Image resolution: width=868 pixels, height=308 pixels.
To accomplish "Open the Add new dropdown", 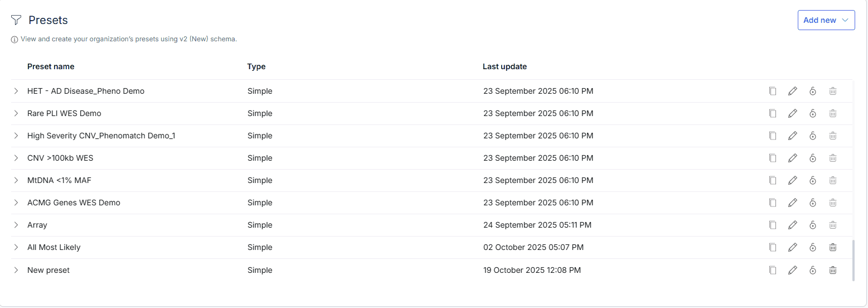I will point(826,20).
